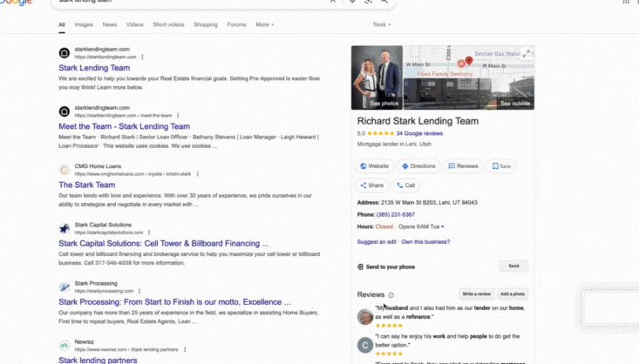Image resolution: width=639 pixels, height=364 pixels.
Task: Open the Google apps grid icon
Action: coord(626,2)
